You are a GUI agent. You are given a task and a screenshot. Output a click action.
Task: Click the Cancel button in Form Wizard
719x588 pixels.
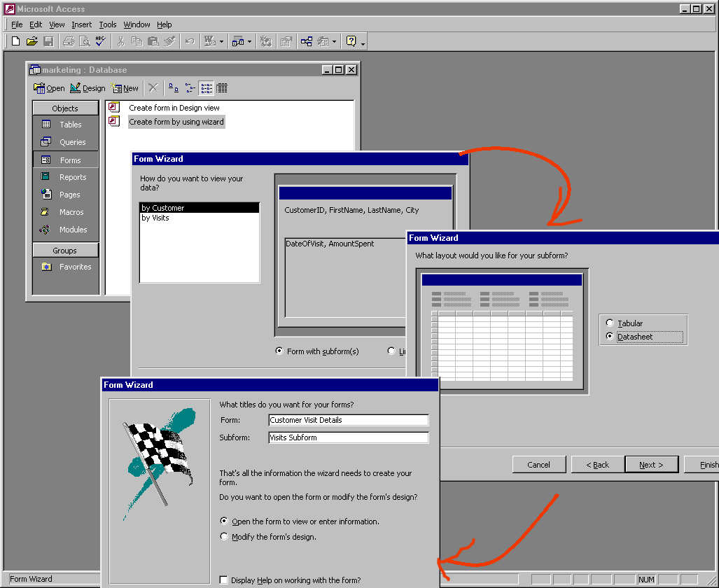click(539, 465)
